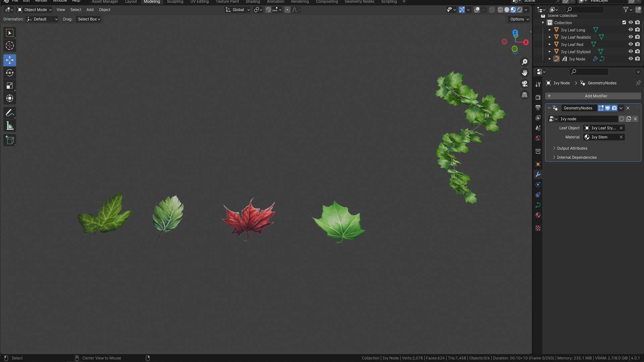Switch viewport to Rendered shading mode
This screenshot has width=644, height=362.
point(519,10)
